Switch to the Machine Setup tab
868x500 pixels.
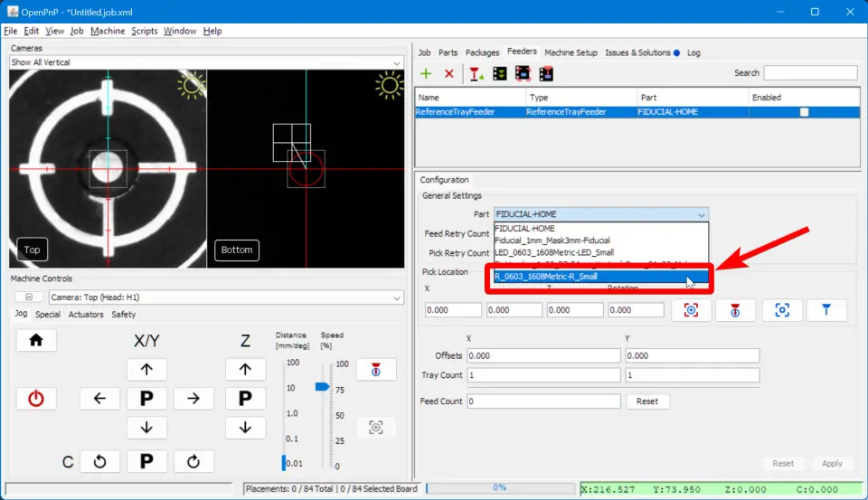pyautogui.click(x=571, y=52)
